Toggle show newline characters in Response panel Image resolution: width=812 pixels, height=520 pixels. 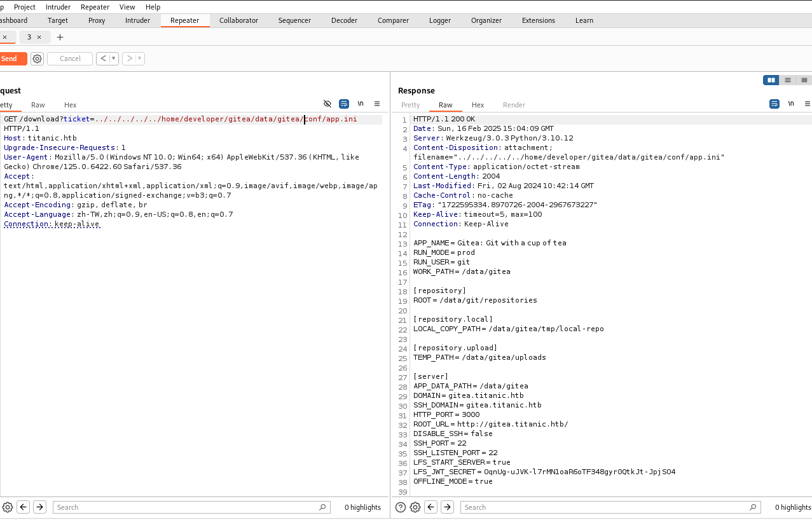(x=791, y=104)
